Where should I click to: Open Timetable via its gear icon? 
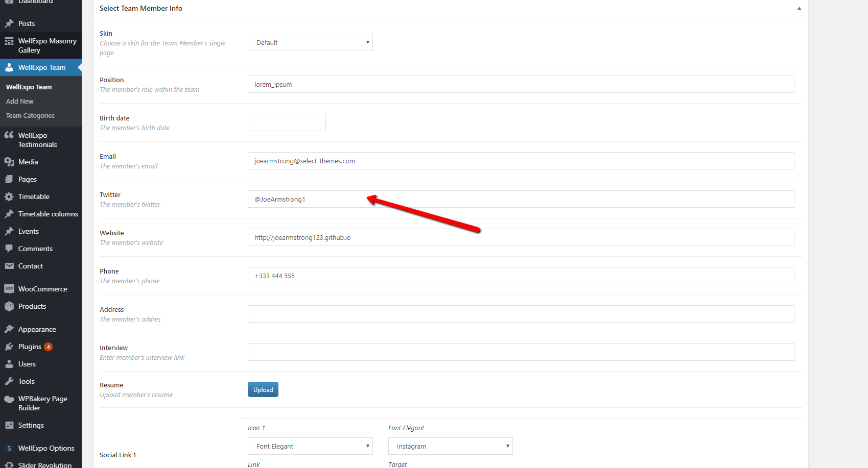pos(9,196)
